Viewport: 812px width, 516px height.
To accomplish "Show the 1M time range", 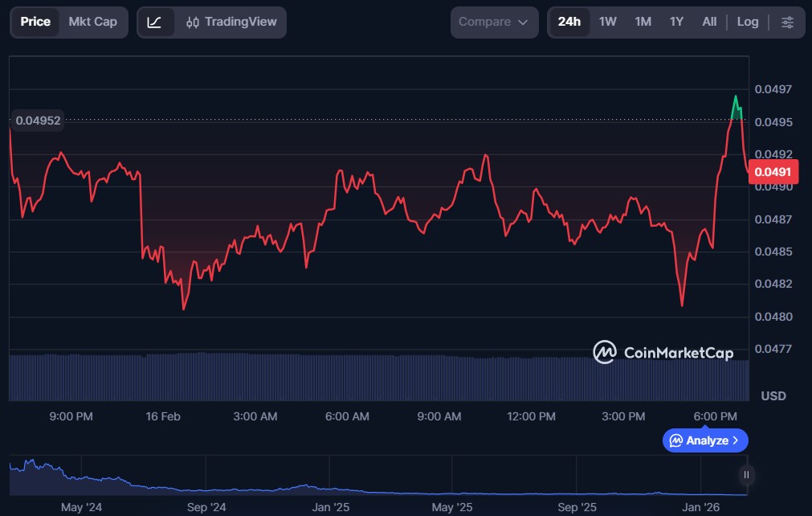I will click(x=643, y=23).
